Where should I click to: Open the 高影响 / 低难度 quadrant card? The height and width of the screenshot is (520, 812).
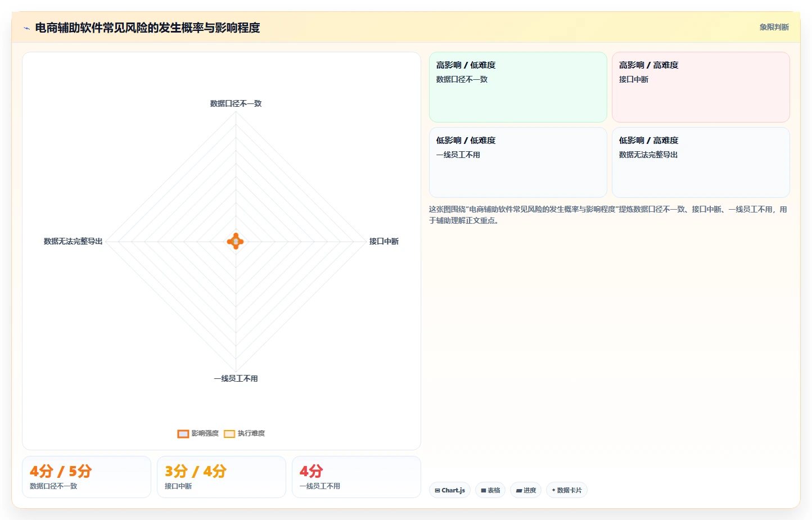[518, 87]
